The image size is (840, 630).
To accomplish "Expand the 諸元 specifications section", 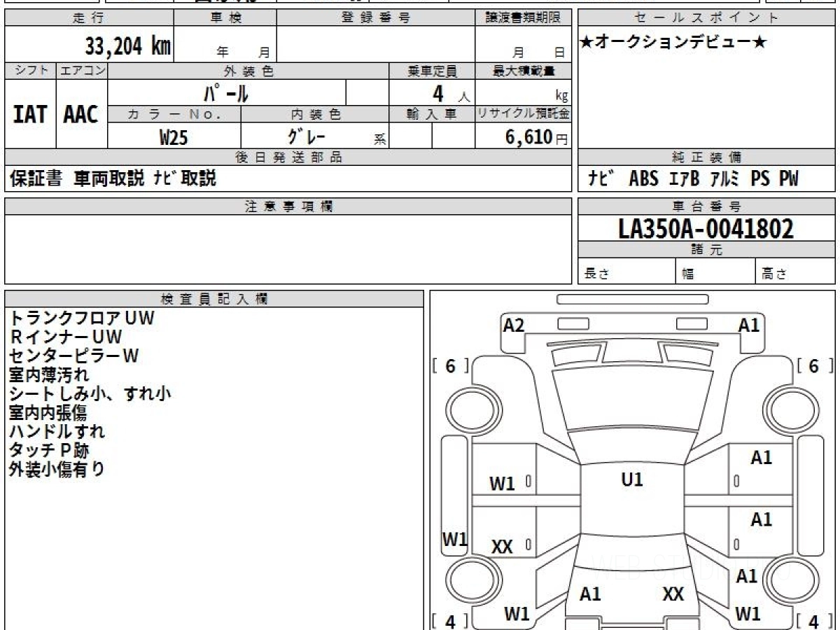I will click(706, 249).
